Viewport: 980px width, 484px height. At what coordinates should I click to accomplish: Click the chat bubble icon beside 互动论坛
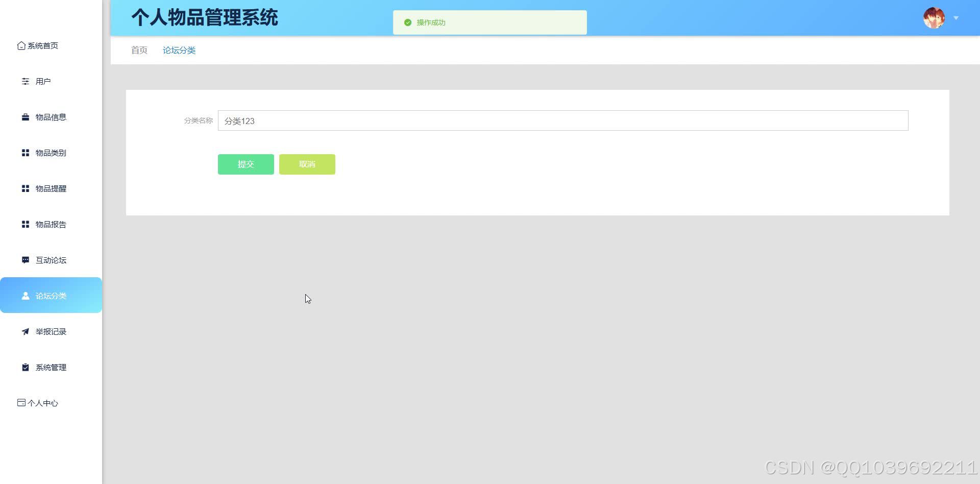point(26,260)
